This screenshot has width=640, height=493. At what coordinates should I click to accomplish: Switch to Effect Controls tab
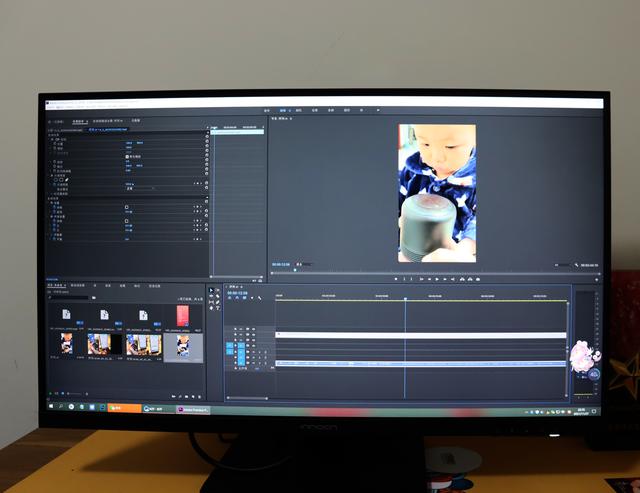(79, 121)
